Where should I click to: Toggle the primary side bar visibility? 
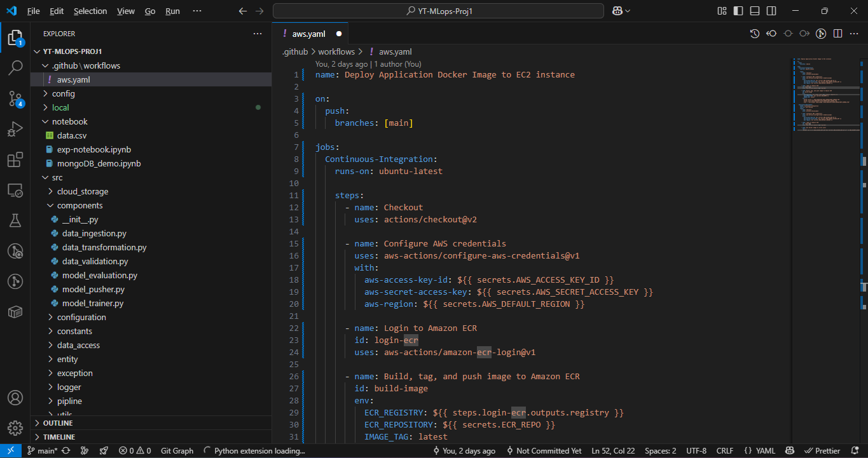[x=738, y=11]
